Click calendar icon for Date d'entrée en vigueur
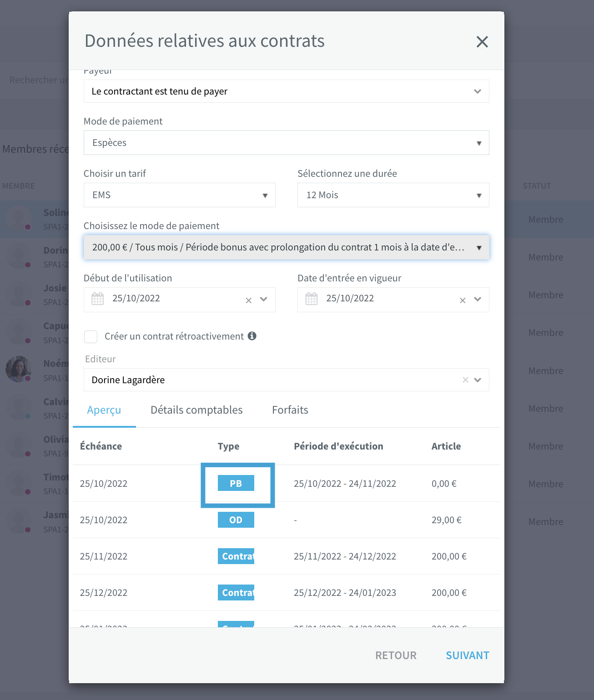 [x=312, y=299]
